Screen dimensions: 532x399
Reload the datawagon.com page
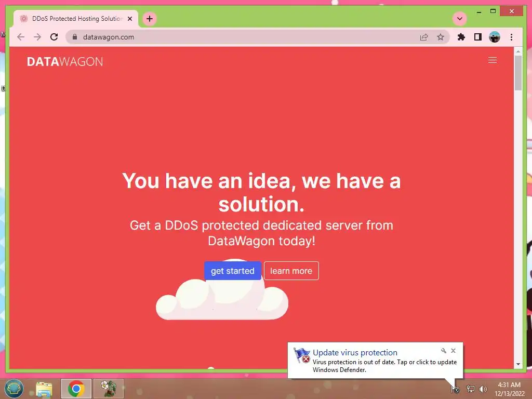(x=54, y=37)
